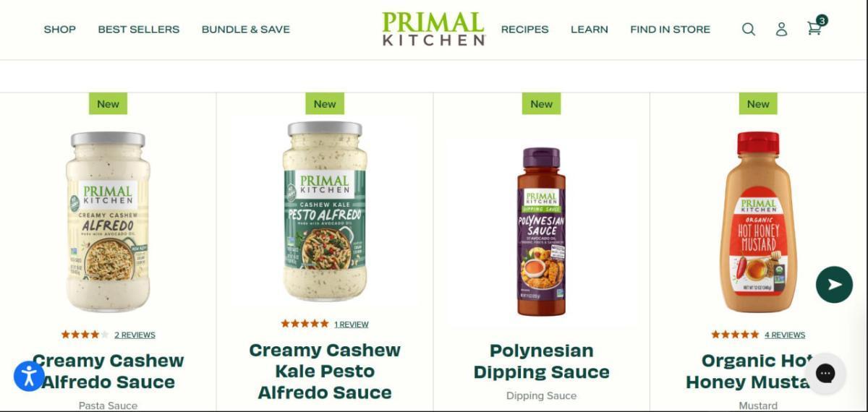The image size is (868, 412).
Task: Open the SHOP menu
Action: [59, 30]
